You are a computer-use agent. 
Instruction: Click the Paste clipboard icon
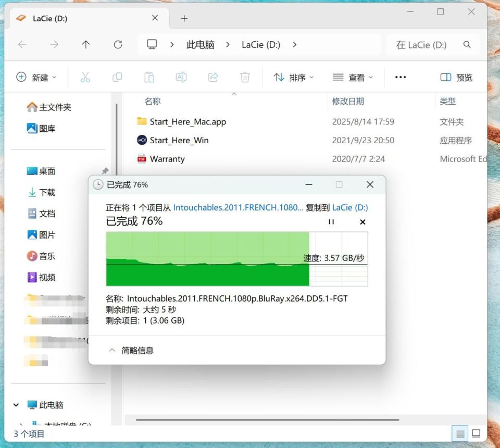tap(149, 77)
